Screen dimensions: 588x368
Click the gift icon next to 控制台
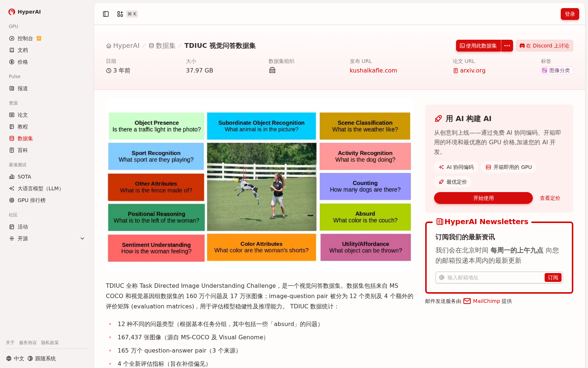click(39, 38)
